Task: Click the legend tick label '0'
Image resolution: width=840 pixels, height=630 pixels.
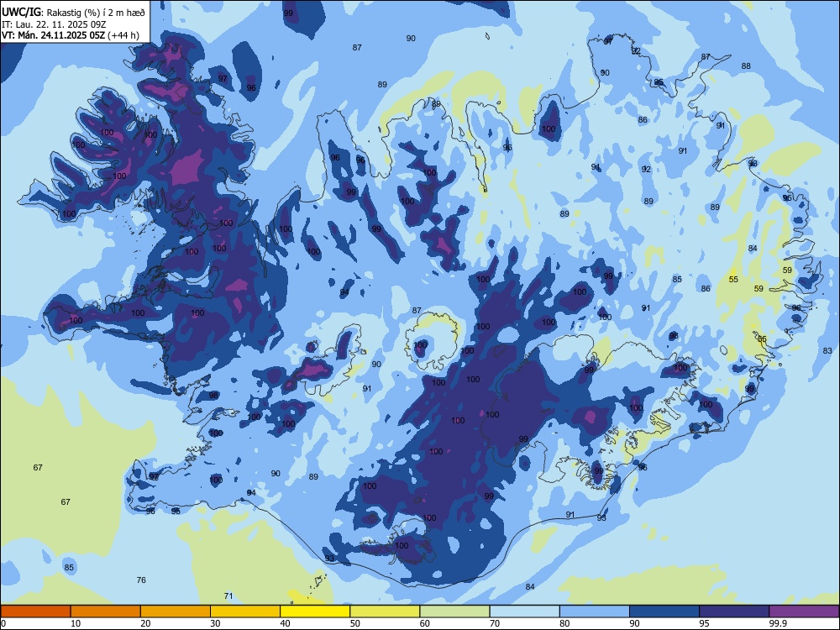Action: (3, 623)
